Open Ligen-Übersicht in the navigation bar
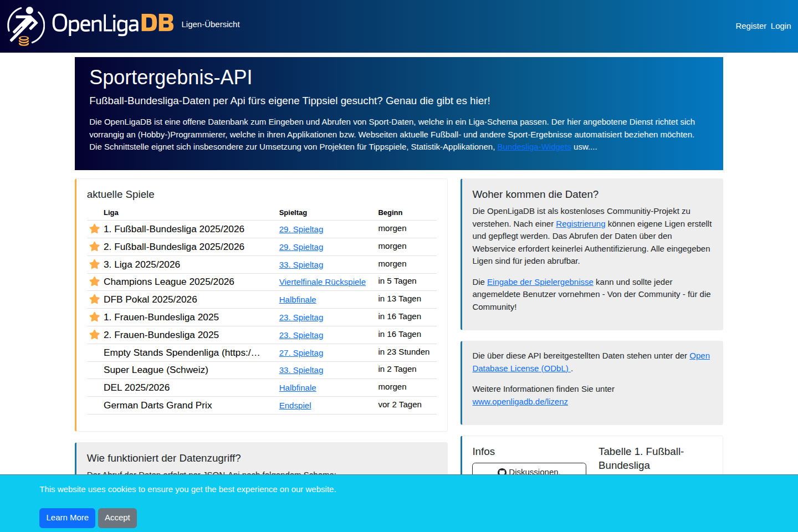 tap(211, 24)
